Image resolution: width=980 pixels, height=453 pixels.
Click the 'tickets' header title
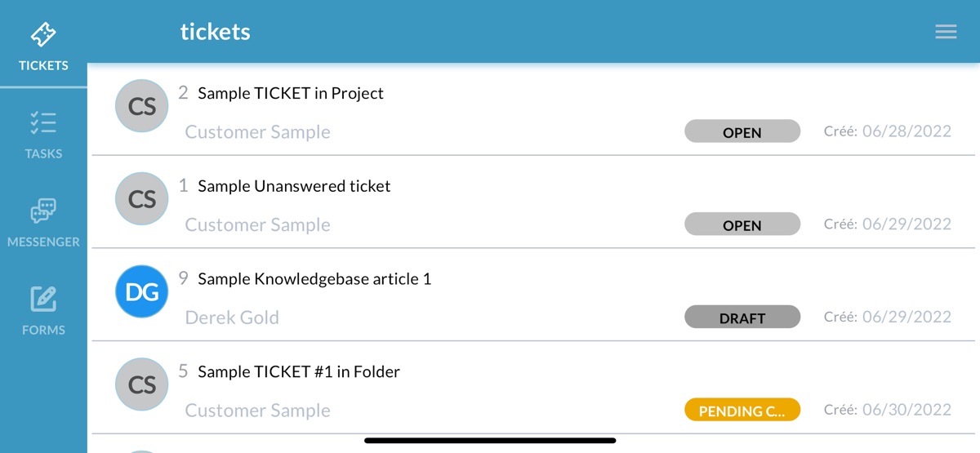pyautogui.click(x=215, y=32)
